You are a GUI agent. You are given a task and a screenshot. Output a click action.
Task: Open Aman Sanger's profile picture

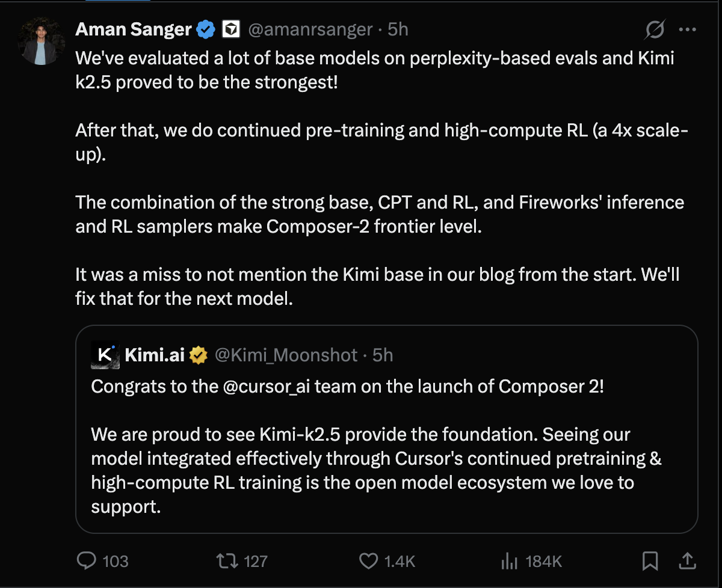pos(42,42)
